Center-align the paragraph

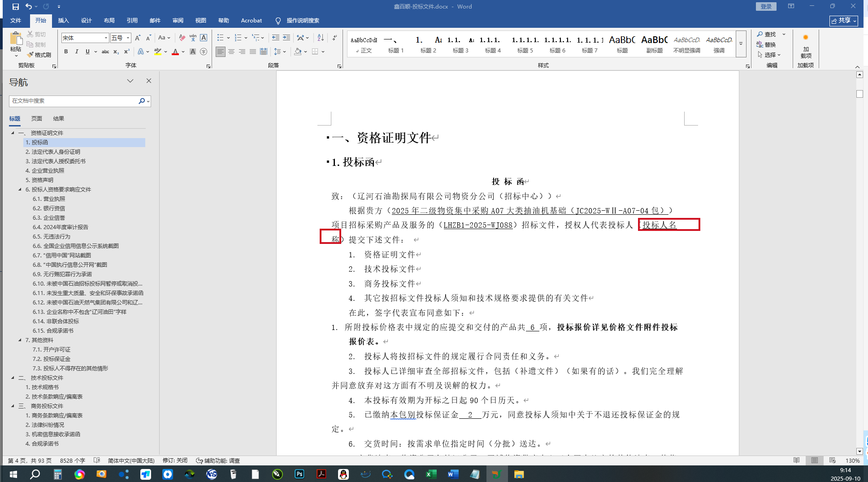231,52
